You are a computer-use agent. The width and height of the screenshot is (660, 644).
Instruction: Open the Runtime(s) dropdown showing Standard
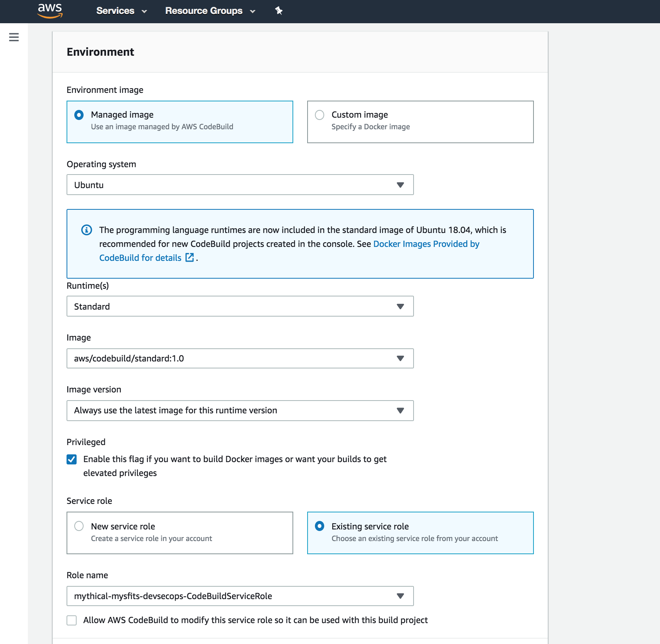click(x=240, y=306)
